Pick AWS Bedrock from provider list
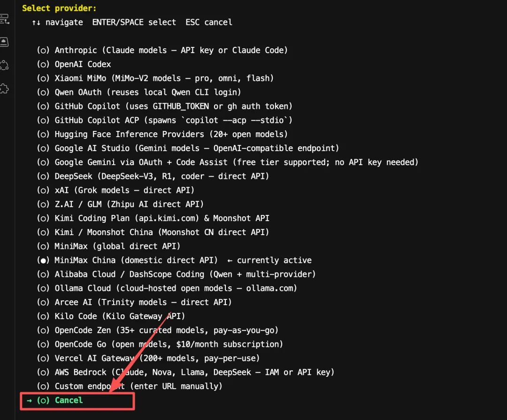Viewport: 507px width, 420px height. pyautogui.click(x=185, y=372)
